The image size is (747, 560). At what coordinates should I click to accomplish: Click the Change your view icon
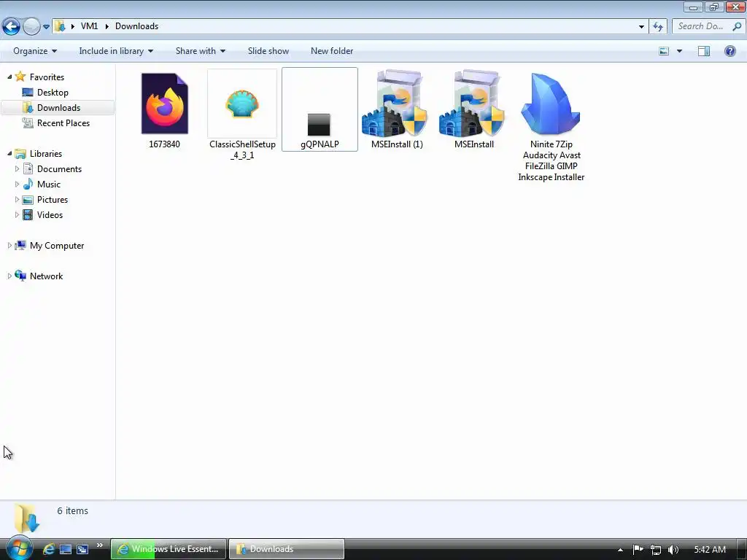[x=664, y=51]
